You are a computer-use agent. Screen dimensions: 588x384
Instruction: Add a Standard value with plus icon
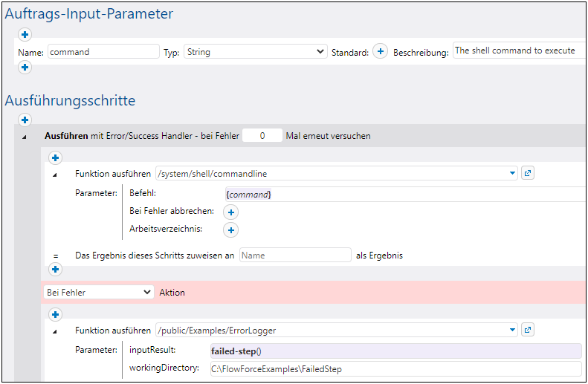point(380,51)
